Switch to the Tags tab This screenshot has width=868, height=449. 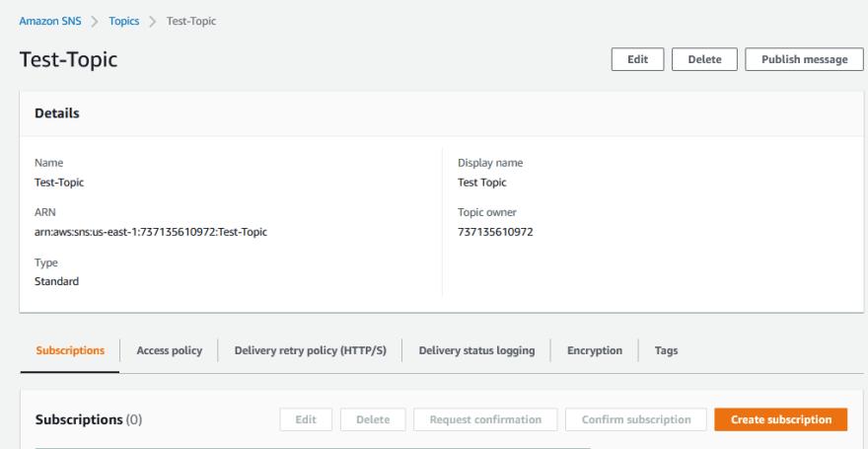(x=666, y=350)
